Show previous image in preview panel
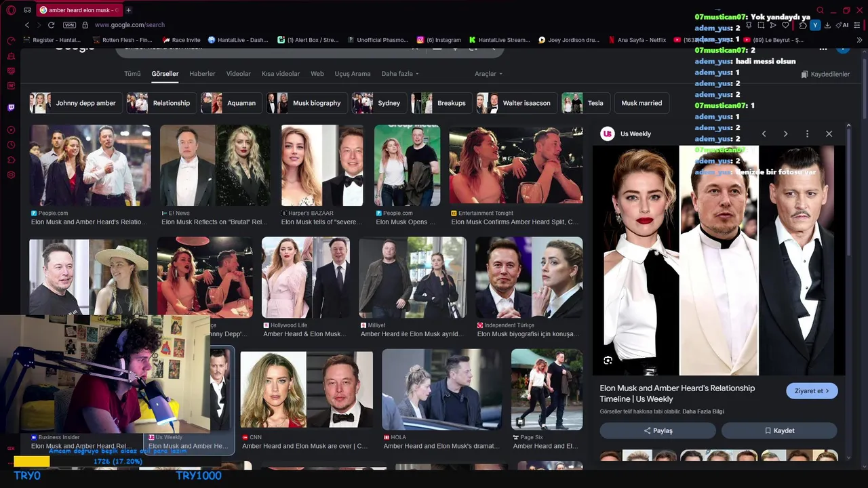The height and width of the screenshot is (488, 868). (x=764, y=134)
